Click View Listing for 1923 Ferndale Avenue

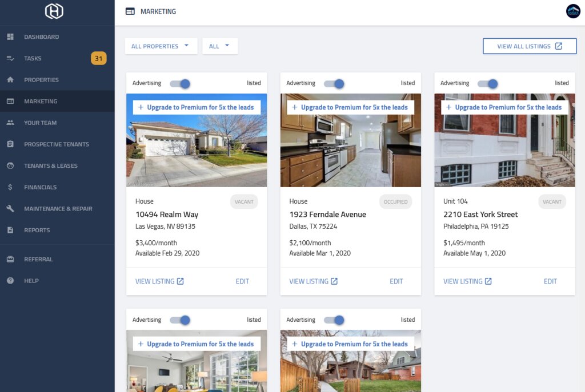coord(314,281)
